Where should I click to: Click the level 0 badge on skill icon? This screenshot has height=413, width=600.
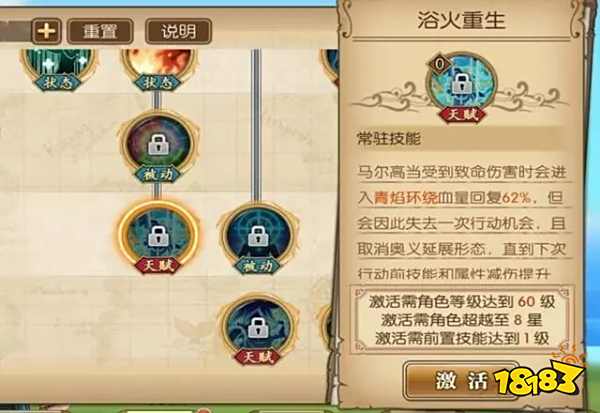[440, 64]
